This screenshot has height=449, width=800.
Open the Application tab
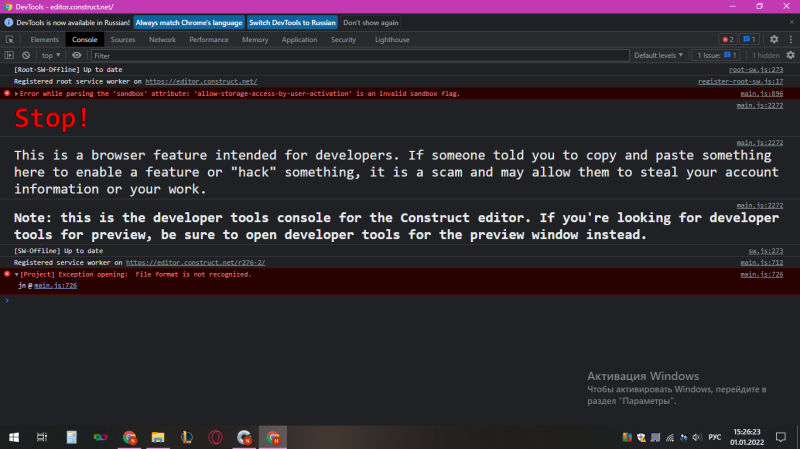pyautogui.click(x=299, y=39)
